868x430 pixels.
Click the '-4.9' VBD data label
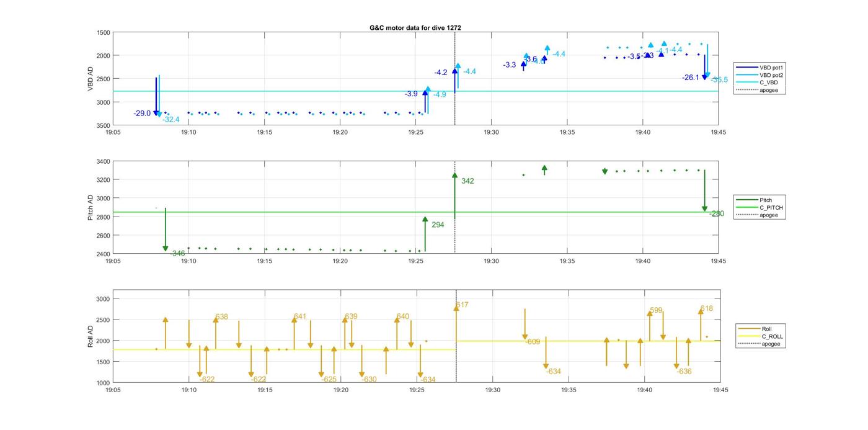[x=440, y=95]
